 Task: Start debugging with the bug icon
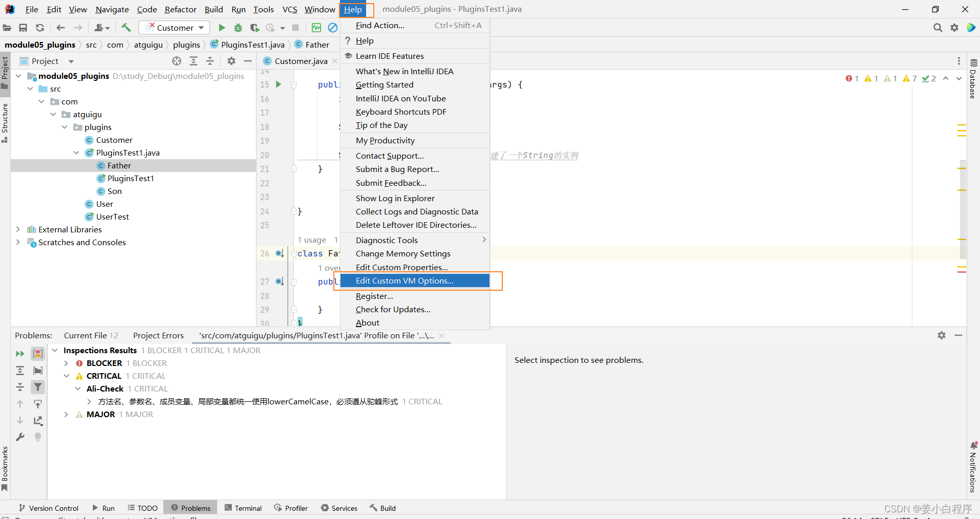point(238,28)
